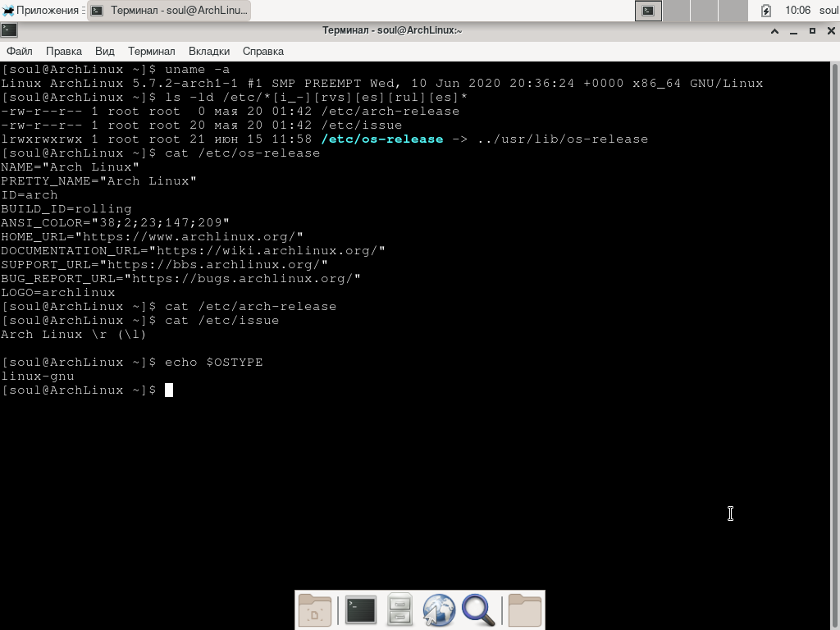Click the BUG_REPORT_URL bugs line

pyautogui.click(x=180, y=279)
